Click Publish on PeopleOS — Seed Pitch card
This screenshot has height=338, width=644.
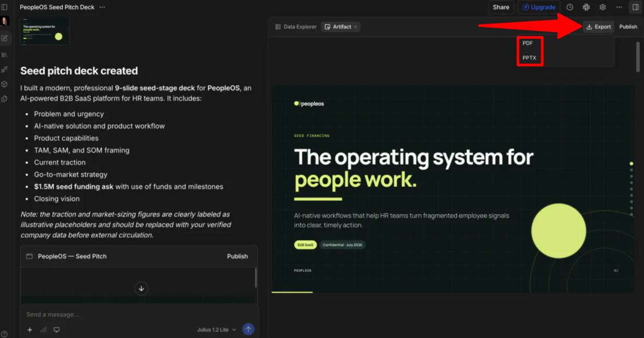237,256
